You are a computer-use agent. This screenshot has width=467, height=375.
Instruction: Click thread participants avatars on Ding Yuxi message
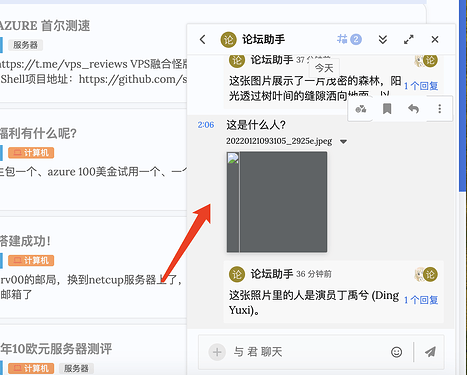(x=426, y=274)
